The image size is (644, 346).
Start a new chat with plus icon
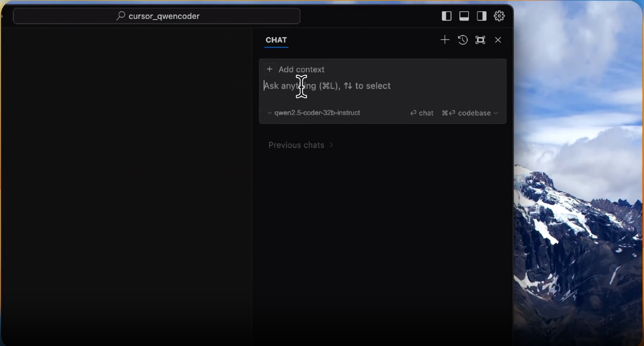click(x=445, y=40)
